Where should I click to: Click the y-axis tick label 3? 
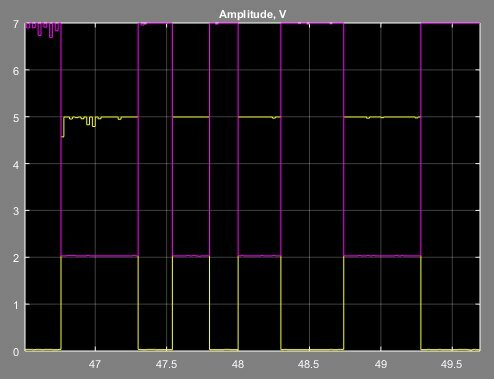tap(16, 211)
